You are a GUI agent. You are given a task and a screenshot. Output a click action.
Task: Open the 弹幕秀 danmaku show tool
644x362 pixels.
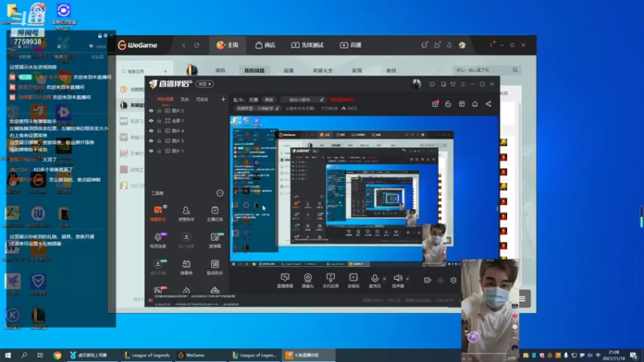[x=186, y=267]
